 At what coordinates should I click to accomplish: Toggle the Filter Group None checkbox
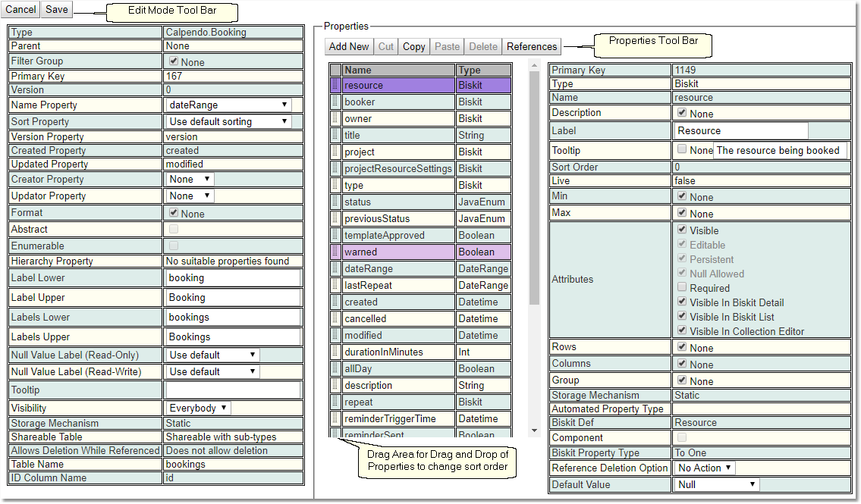click(174, 61)
